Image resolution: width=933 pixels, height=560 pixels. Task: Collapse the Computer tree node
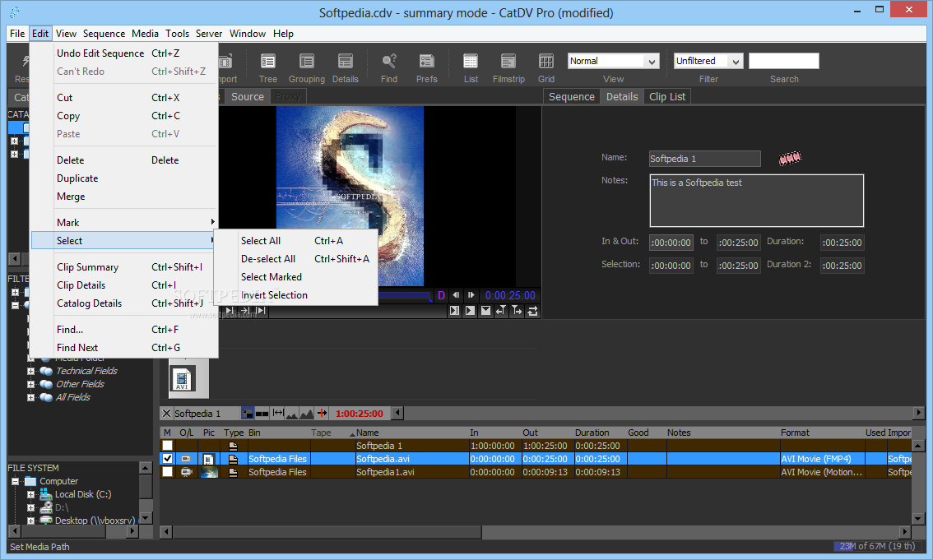click(15, 481)
